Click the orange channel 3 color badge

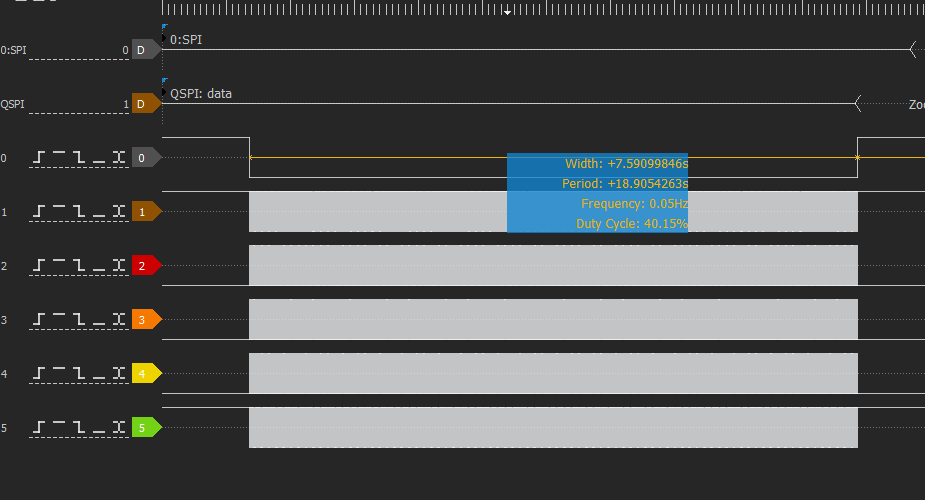tap(146, 320)
